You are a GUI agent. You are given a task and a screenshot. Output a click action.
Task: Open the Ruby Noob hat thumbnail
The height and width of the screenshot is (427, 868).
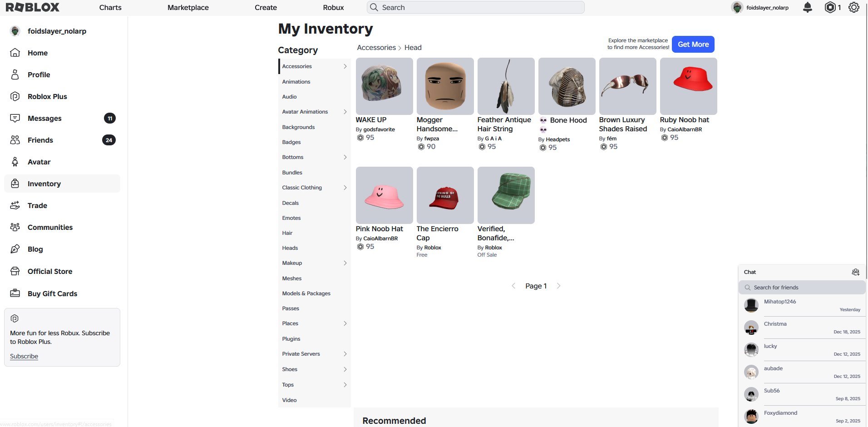pyautogui.click(x=688, y=86)
